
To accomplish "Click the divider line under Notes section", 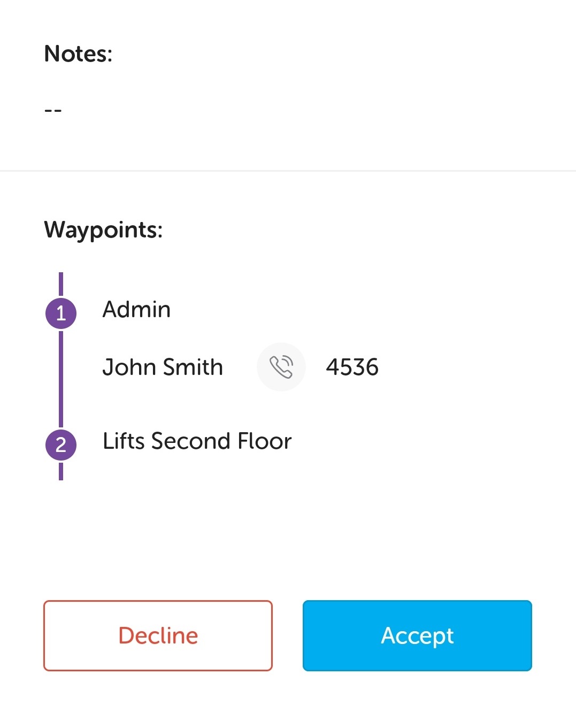I will (x=288, y=171).
